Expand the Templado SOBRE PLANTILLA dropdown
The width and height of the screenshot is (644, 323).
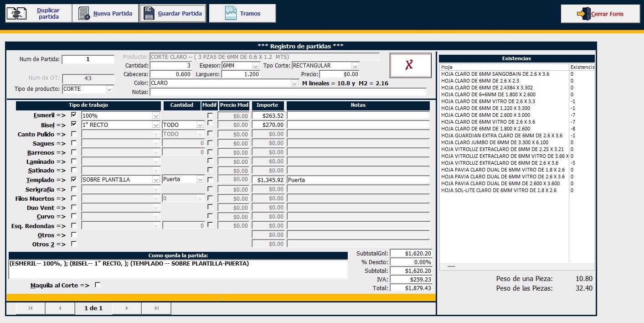click(156, 180)
